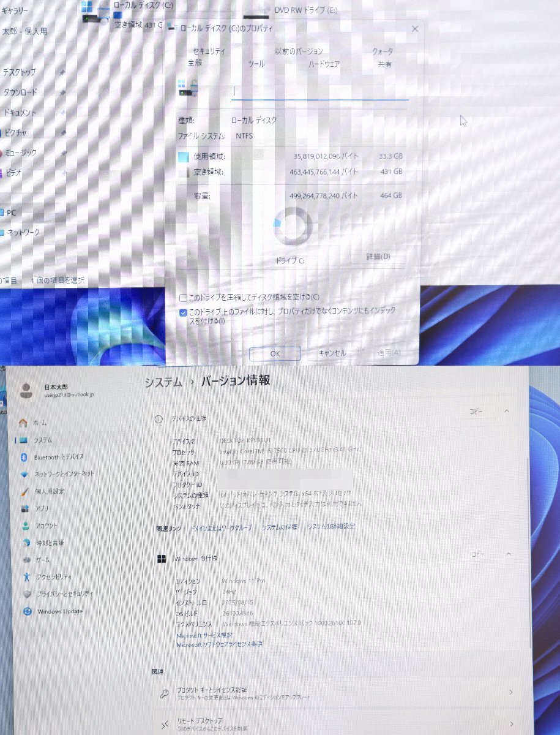The height and width of the screenshot is (735, 560).
Task: Collapse the Windows の仕様 section
Action: coord(508,554)
